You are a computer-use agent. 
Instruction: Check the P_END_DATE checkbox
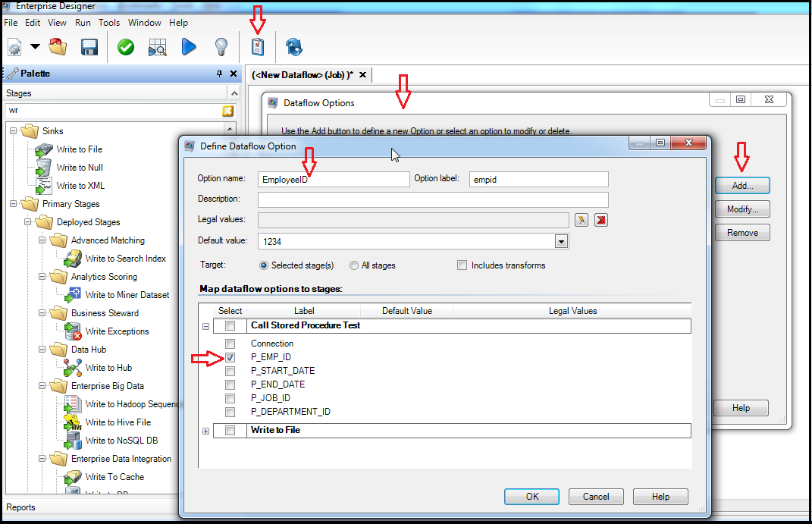230,384
